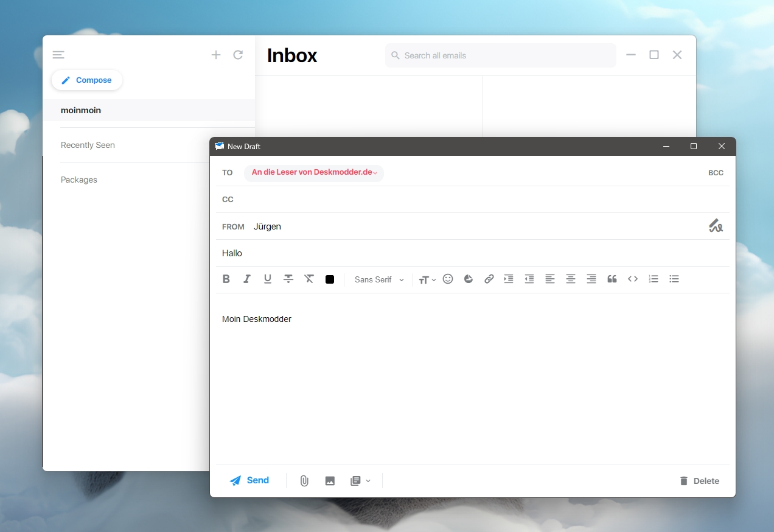The width and height of the screenshot is (774, 532).
Task: Clear text formatting
Action: 309,279
